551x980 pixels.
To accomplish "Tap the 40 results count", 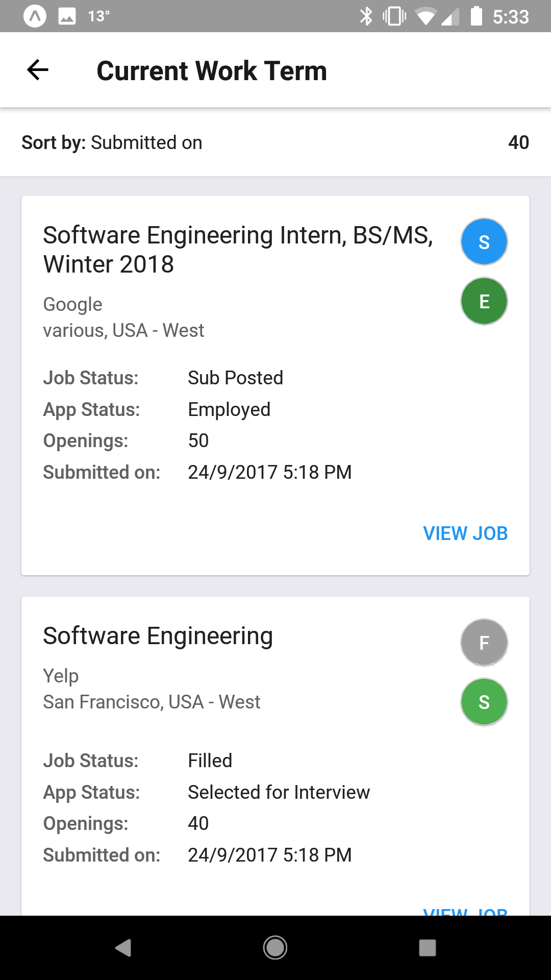I will 518,142.
